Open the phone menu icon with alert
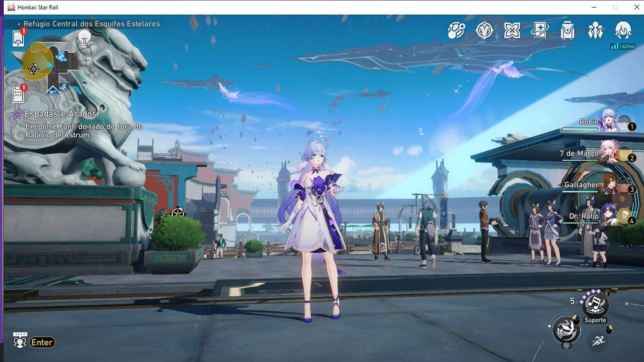Screen dimensions: 644x362 (x=19, y=38)
